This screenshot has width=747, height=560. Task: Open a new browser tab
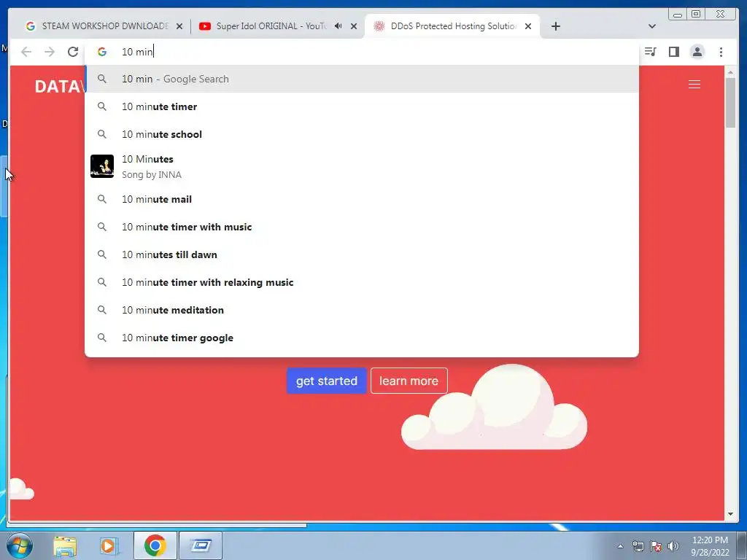(555, 26)
